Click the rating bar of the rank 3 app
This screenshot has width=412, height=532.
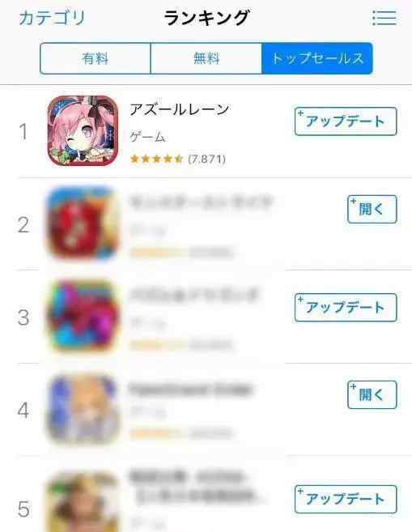[x=159, y=345]
